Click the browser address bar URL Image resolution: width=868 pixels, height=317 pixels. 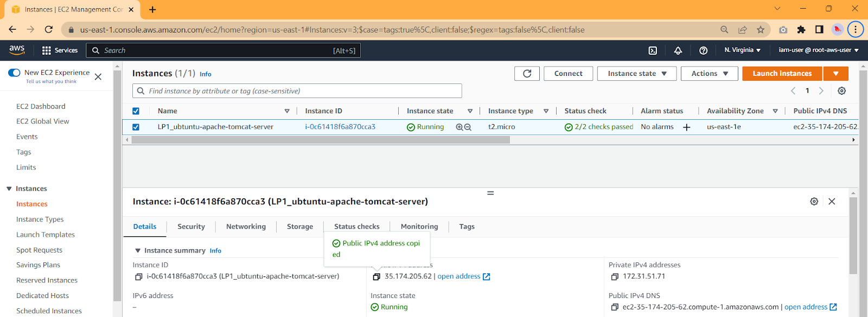pyautogui.click(x=332, y=30)
